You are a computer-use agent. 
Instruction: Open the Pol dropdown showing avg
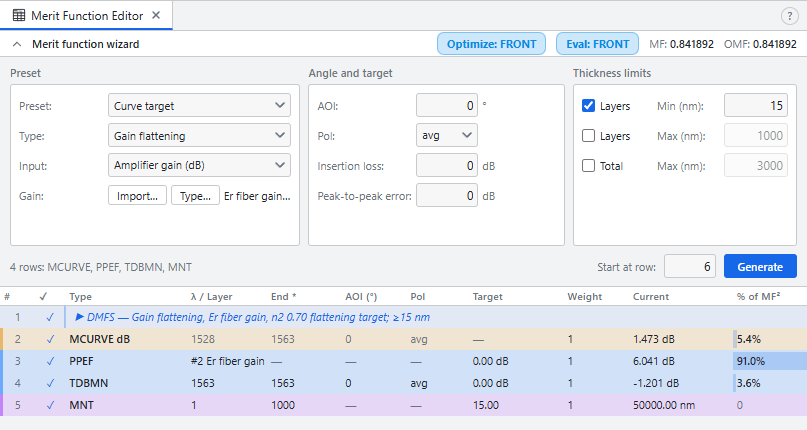447,135
